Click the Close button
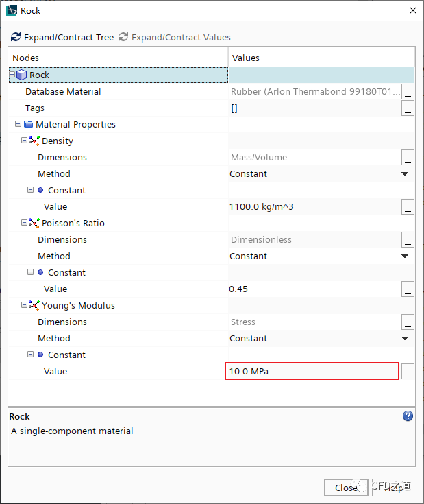The height and width of the screenshot is (504, 424). coord(346,488)
